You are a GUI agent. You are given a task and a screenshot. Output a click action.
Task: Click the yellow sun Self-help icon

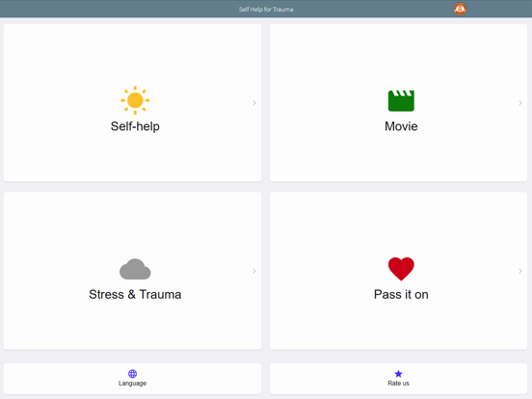135,100
